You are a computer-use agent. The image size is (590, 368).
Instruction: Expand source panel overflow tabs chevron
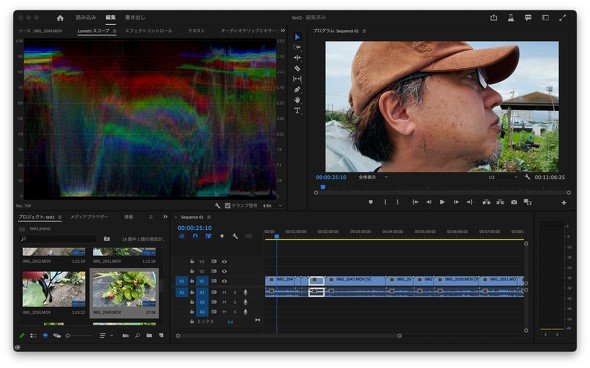point(283,30)
